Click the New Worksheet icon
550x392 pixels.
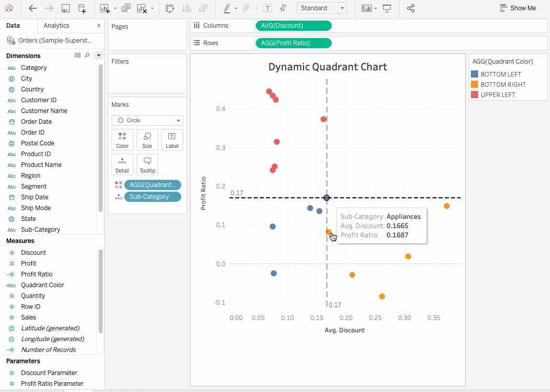[x=105, y=8]
